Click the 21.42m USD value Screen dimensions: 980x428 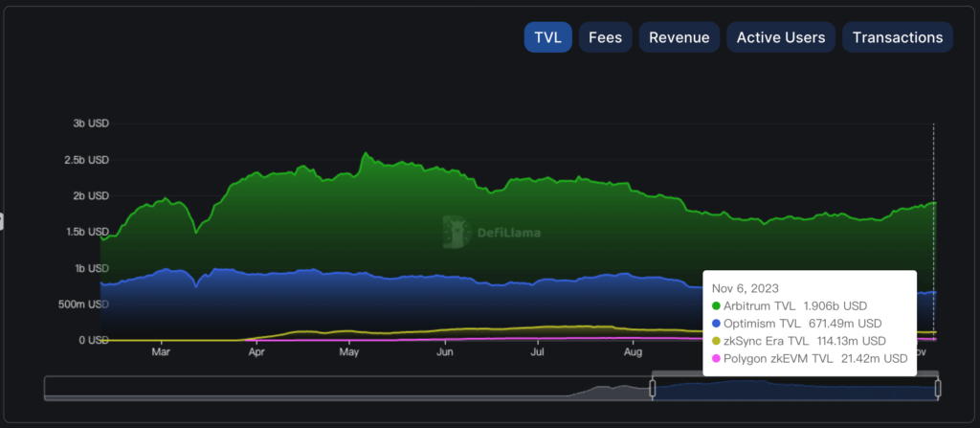tap(873, 358)
